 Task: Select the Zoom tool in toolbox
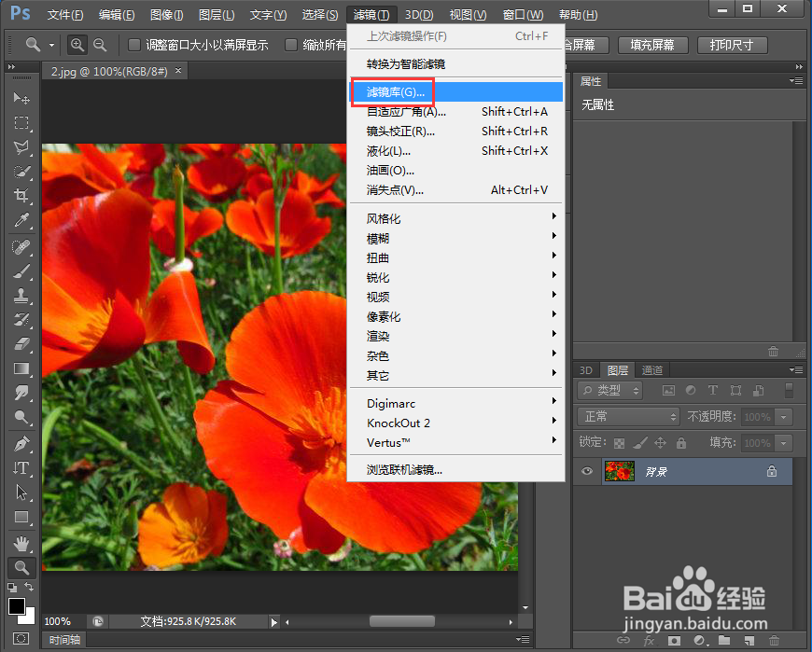coord(21,568)
